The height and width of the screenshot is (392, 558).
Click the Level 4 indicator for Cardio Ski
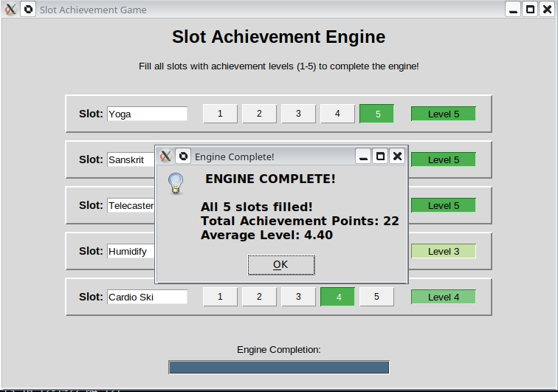(443, 297)
